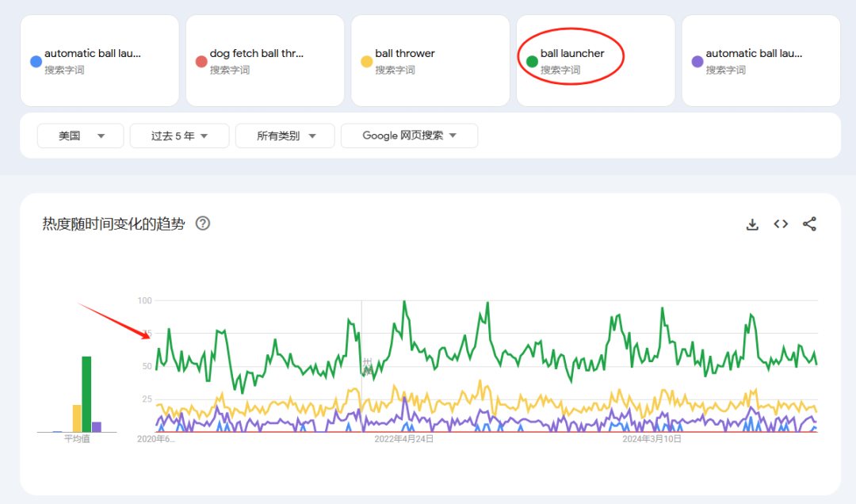The image size is (856, 504).
Task: Expand the Google 网页搜索 dropdown
Action: [x=409, y=136]
